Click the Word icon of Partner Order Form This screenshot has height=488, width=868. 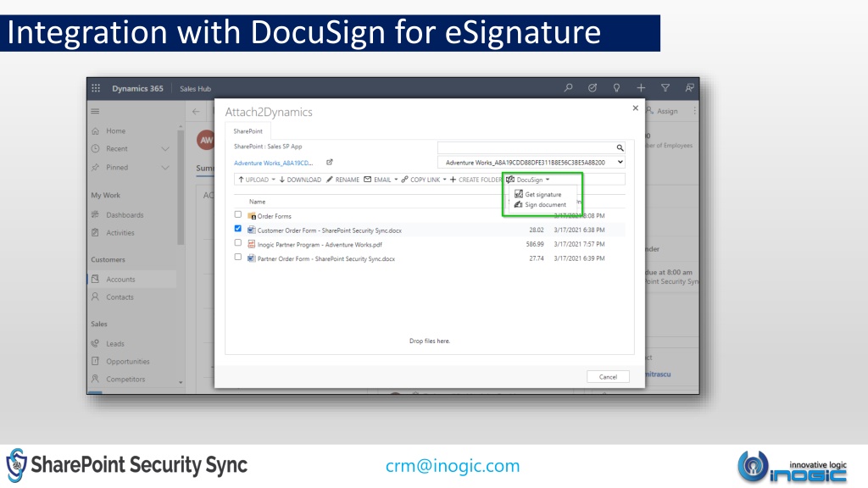(251, 258)
